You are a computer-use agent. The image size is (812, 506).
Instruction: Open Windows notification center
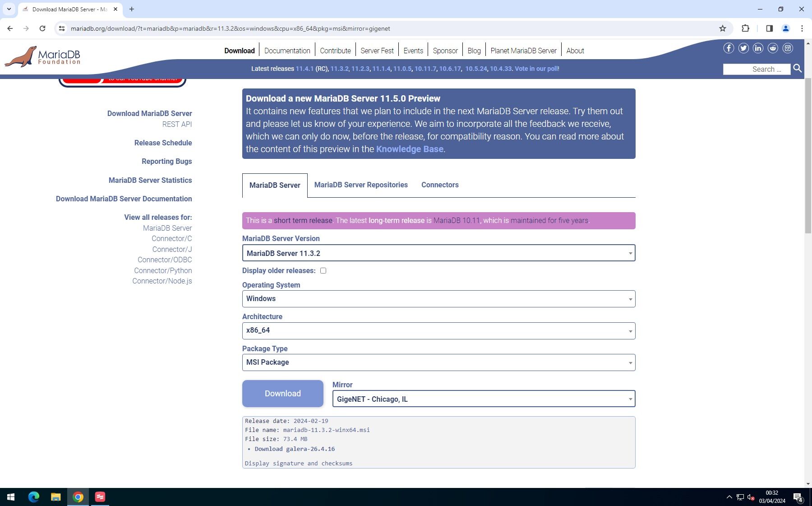coord(798,497)
